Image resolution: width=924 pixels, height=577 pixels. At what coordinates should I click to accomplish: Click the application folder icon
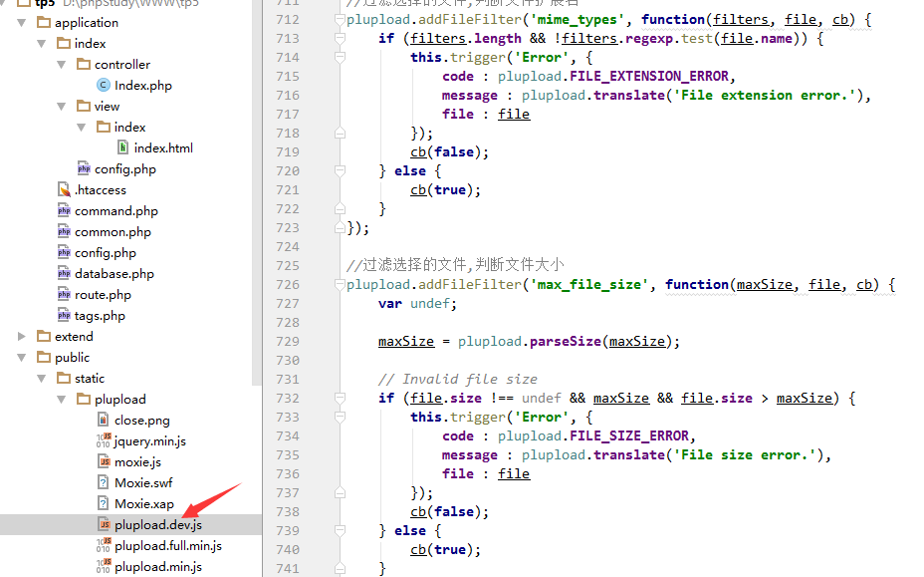pyautogui.click(x=44, y=22)
